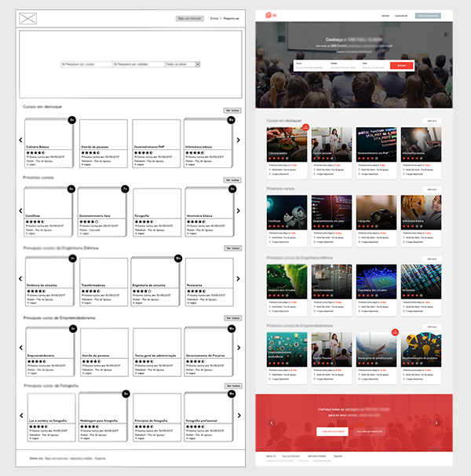Click Seja um instrutor button in wireframe header
Image resolution: width=471 pixels, height=476 pixels.
pyautogui.click(x=190, y=19)
